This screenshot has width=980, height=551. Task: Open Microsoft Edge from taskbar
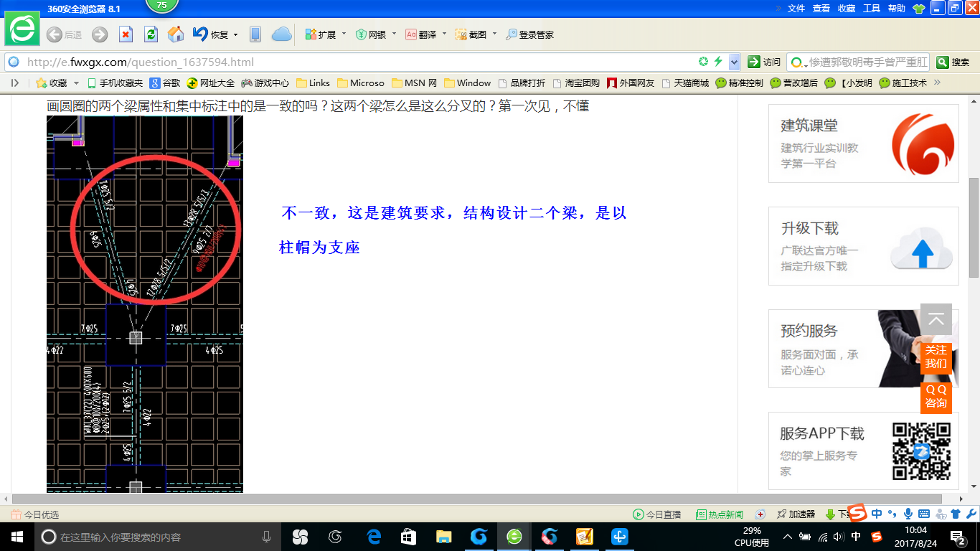click(x=373, y=537)
